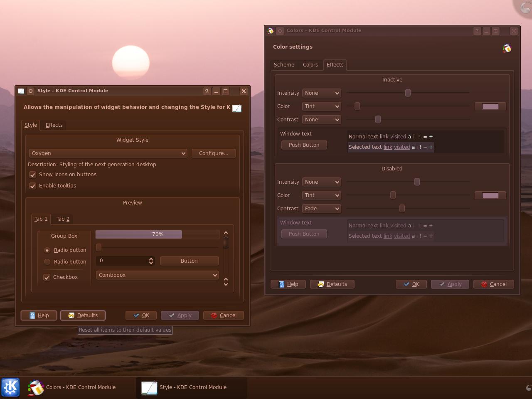532x399 pixels.
Task: Click the preview Button in Style window
Action: (189, 261)
